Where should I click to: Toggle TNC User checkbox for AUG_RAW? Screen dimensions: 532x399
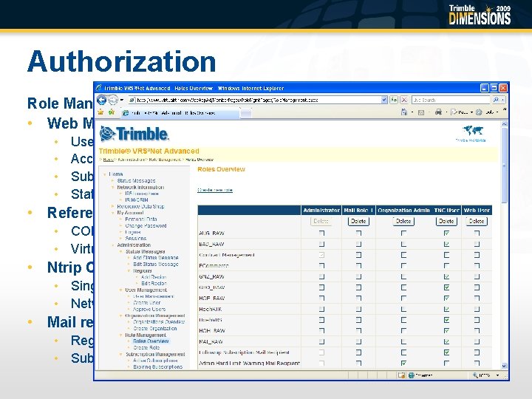click(x=446, y=233)
